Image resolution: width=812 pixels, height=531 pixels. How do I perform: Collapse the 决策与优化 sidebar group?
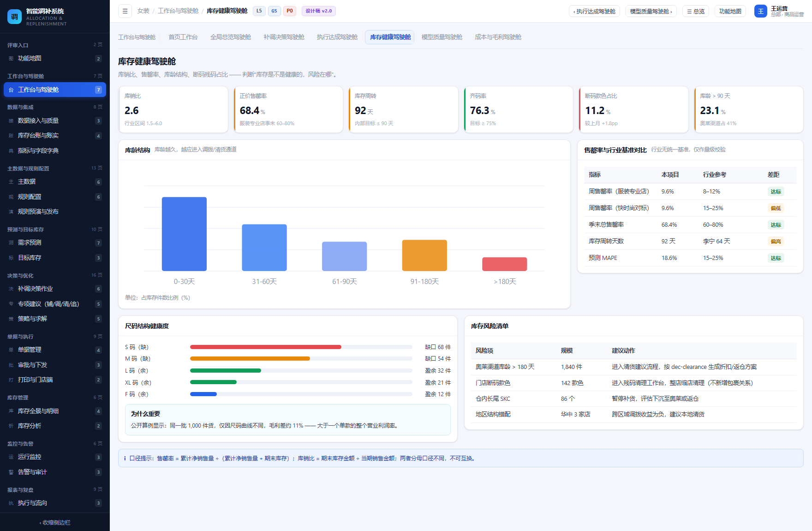click(x=55, y=276)
